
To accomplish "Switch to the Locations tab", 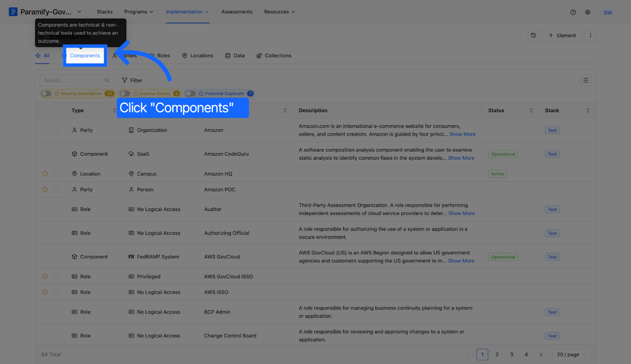I will coord(198,56).
